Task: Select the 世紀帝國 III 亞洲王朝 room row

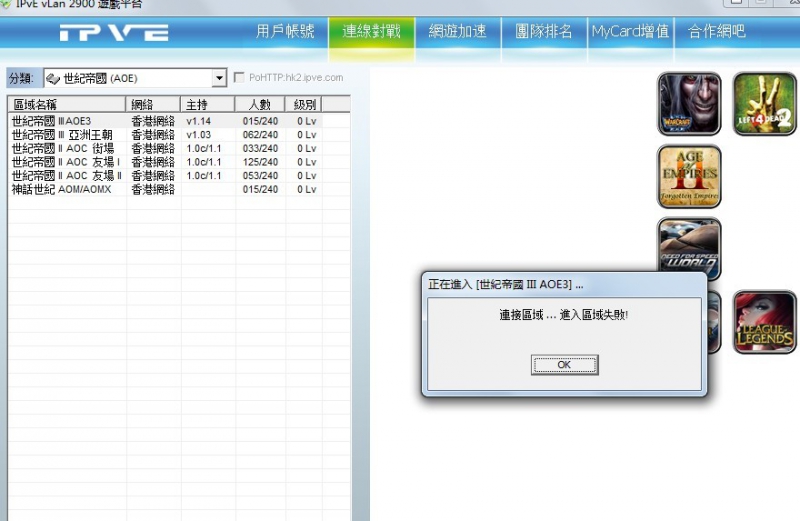Action: tap(179, 135)
